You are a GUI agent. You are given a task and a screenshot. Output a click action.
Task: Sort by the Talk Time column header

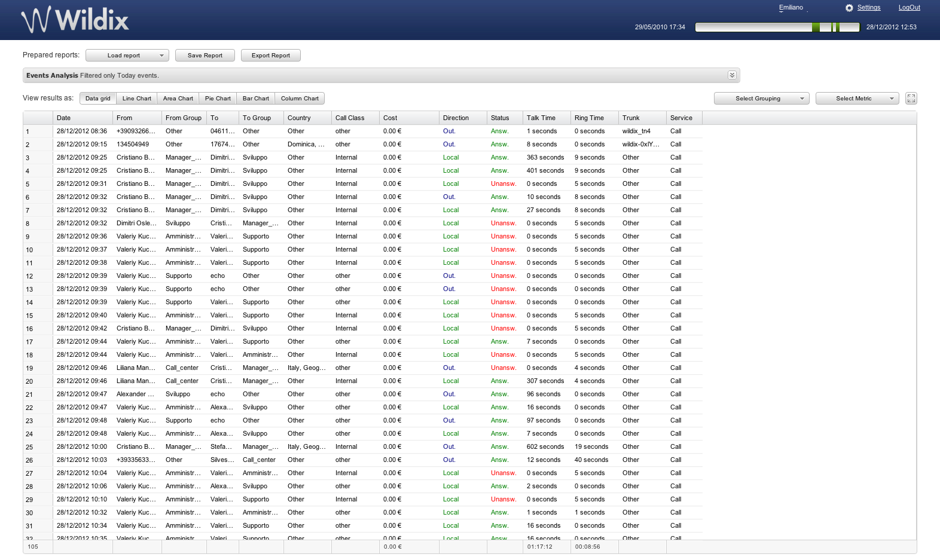(x=541, y=118)
